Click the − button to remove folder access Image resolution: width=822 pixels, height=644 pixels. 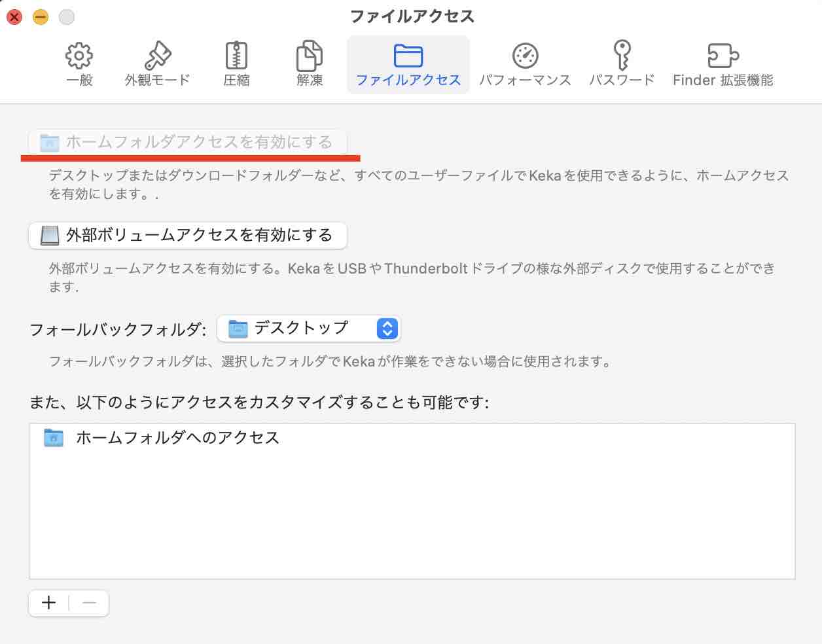88,603
